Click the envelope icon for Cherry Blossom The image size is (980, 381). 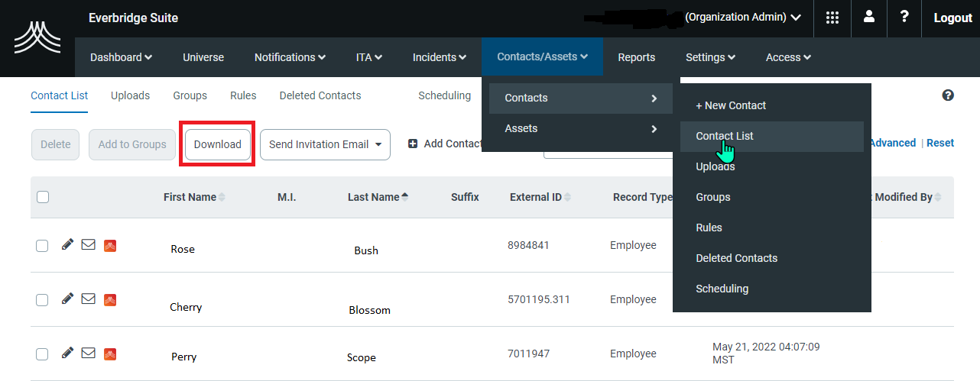(x=89, y=299)
